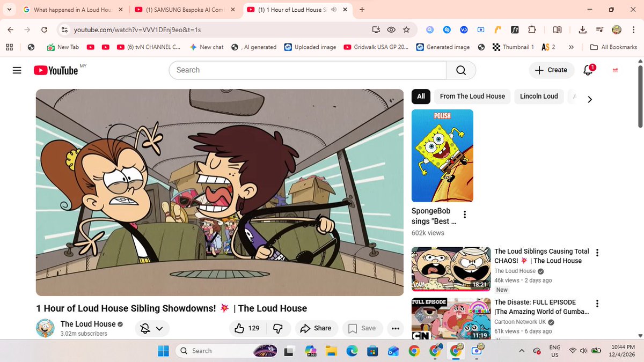Open options for The Disaste video

pyautogui.click(x=597, y=304)
